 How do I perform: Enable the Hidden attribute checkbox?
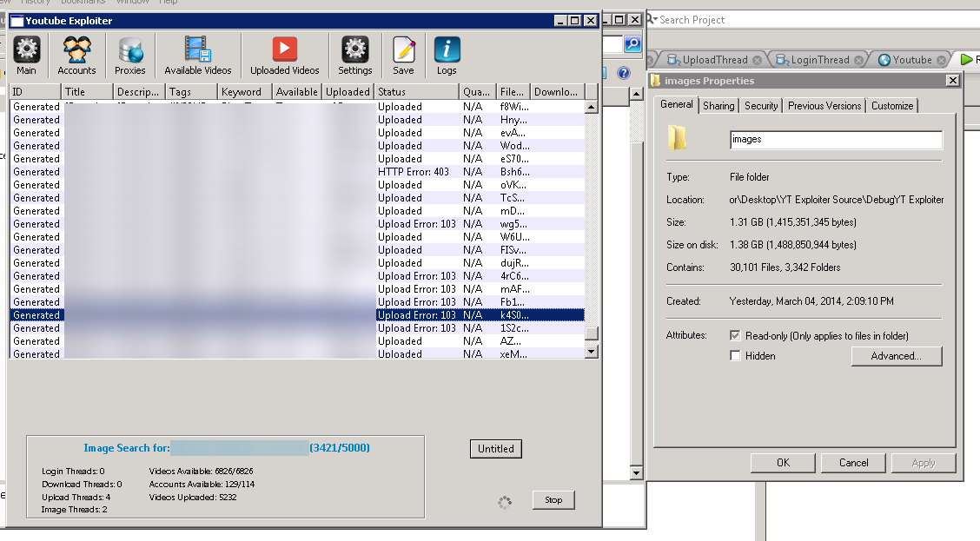pyautogui.click(x=735, y=355)
